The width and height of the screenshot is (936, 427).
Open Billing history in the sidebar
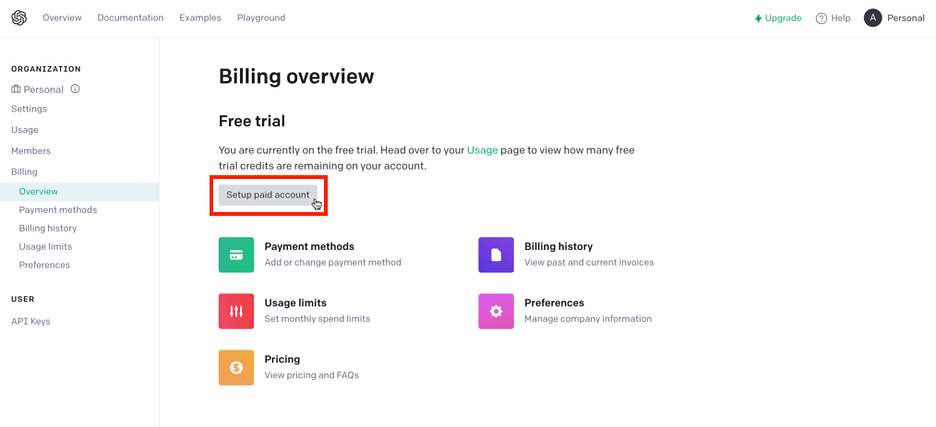pos(48,228)
